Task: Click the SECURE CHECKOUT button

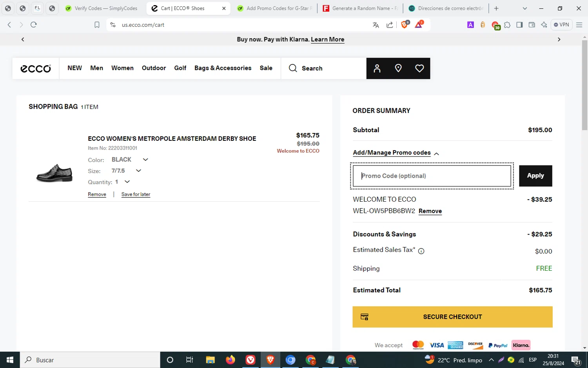Action: click(x=452, y=317)
